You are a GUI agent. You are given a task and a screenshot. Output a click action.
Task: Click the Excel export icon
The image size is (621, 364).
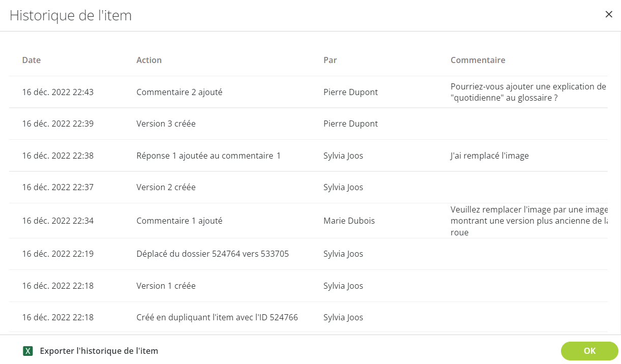[x=28, y=351]
